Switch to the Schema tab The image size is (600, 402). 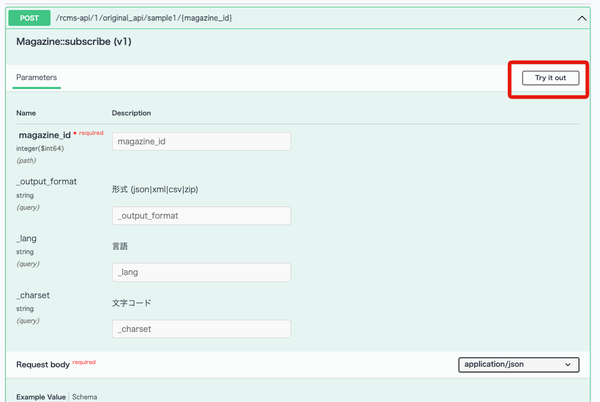[x=85, y=397]
